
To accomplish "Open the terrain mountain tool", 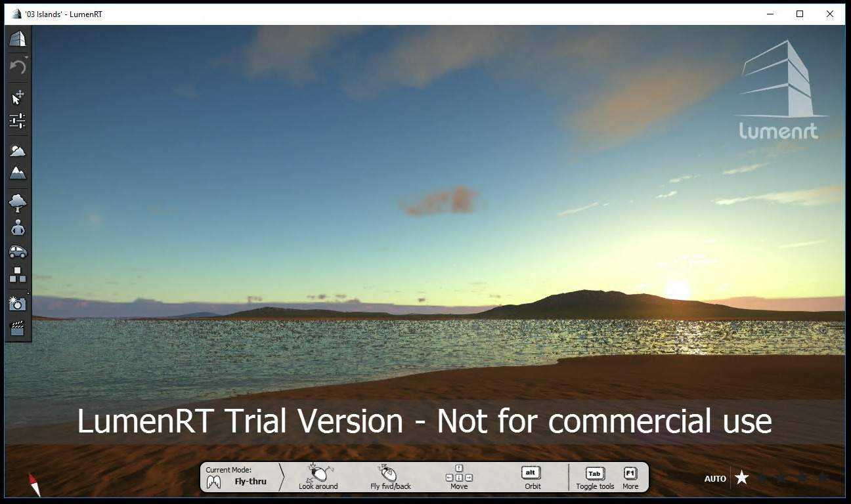I will point(18,173).
